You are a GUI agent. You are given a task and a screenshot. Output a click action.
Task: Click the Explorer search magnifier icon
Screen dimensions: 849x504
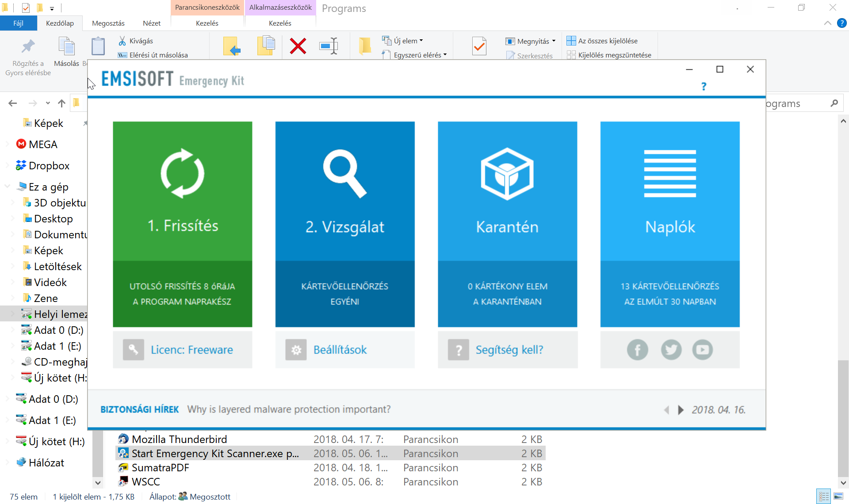tap(834, 103)
